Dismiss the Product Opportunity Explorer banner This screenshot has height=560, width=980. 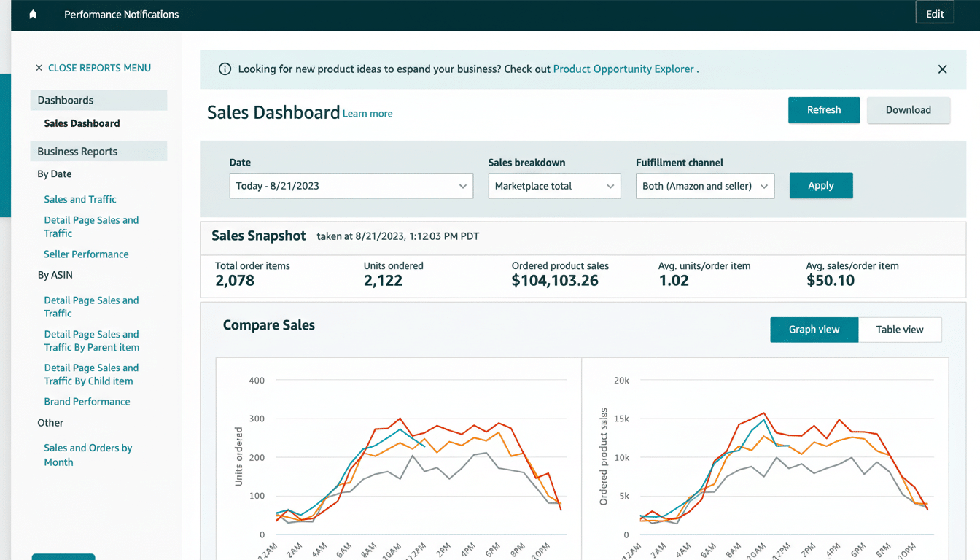(x=942, y=69)
